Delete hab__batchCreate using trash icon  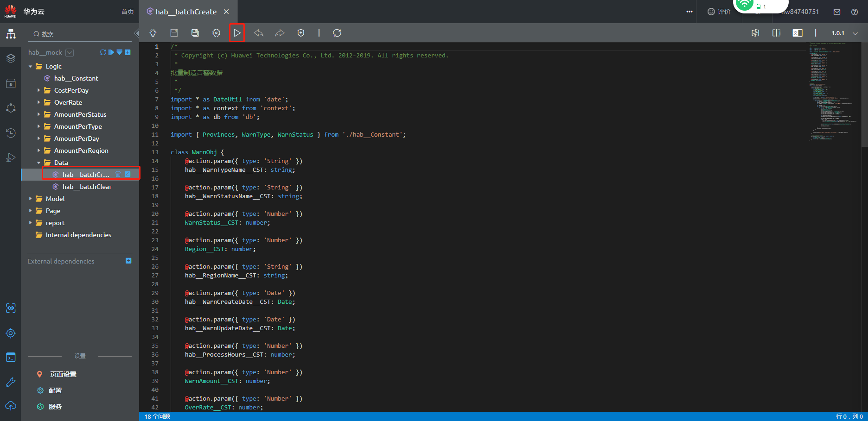pyautogui.click(x=118, y=174)
